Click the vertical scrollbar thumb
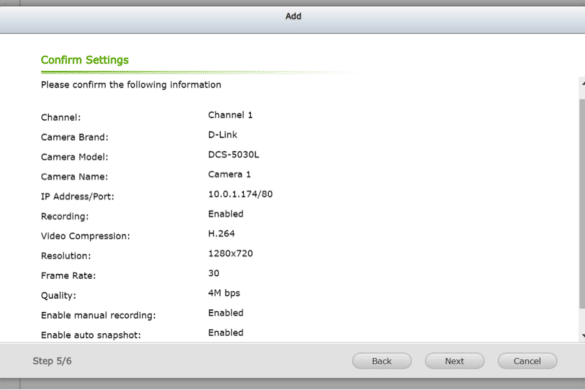This screenshot has height=390, width=585. [582, 203]
